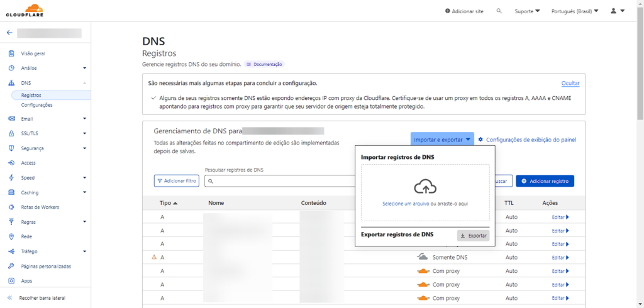644x308 pixels.
Task: Open Rotas de Workers page
Action: pyautogui.click(x=40, y=207)
